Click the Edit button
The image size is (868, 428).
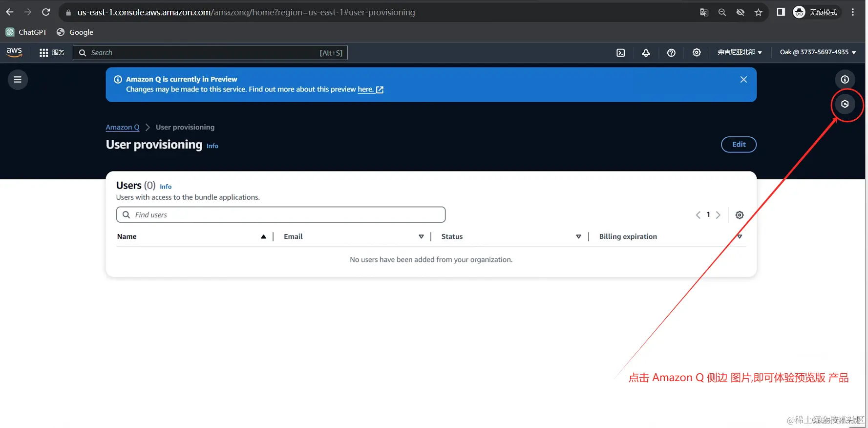739,145
